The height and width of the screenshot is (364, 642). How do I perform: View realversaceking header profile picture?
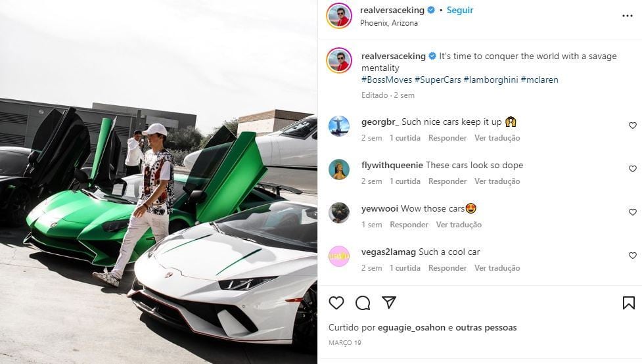click(x=339, y=16)
